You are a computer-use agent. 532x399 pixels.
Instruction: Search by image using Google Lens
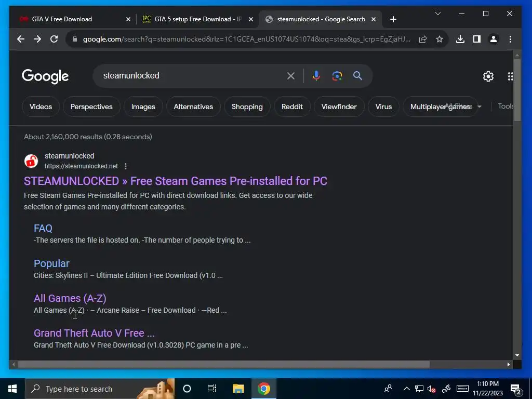pos(337,76)
